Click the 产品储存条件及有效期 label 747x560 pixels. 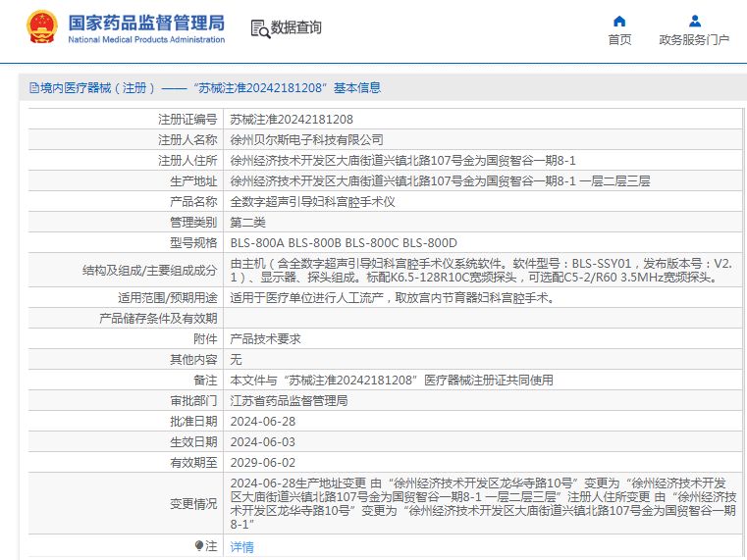(158, 319)
